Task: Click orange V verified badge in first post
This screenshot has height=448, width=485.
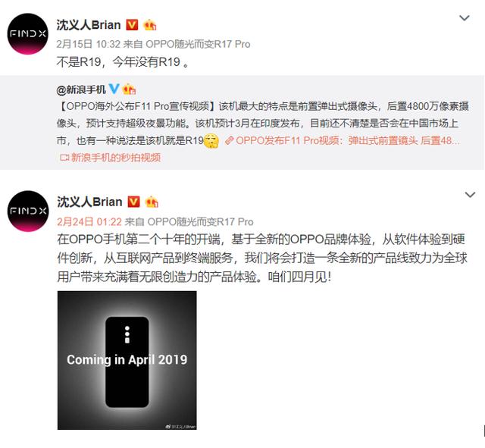Action: pyautogui.click(x=132, y=25)
